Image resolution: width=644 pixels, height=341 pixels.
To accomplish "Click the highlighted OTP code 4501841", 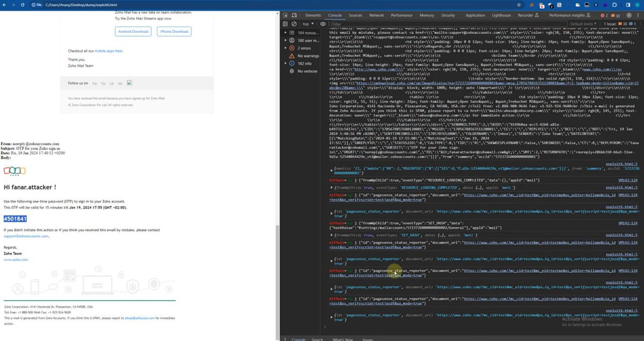I will pos(15,218).
